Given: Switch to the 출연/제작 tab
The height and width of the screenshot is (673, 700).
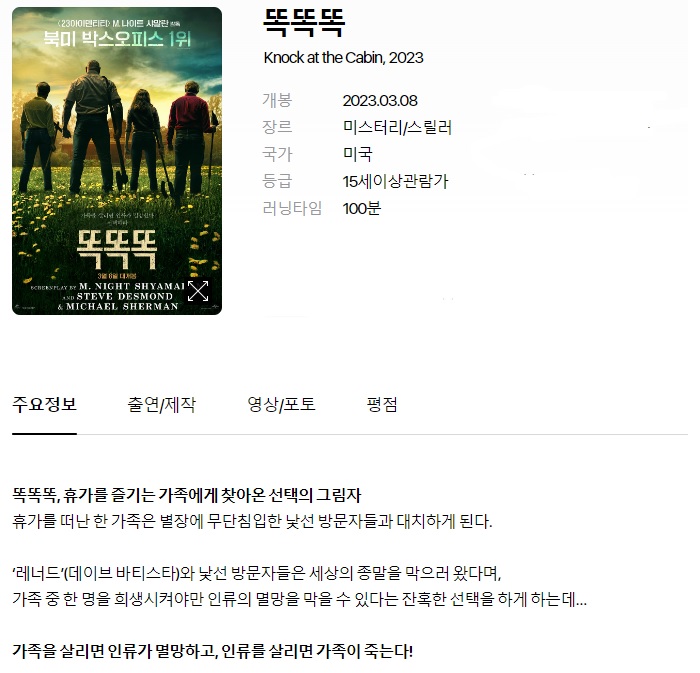Looking at the screenshot, I should point(162,404).
